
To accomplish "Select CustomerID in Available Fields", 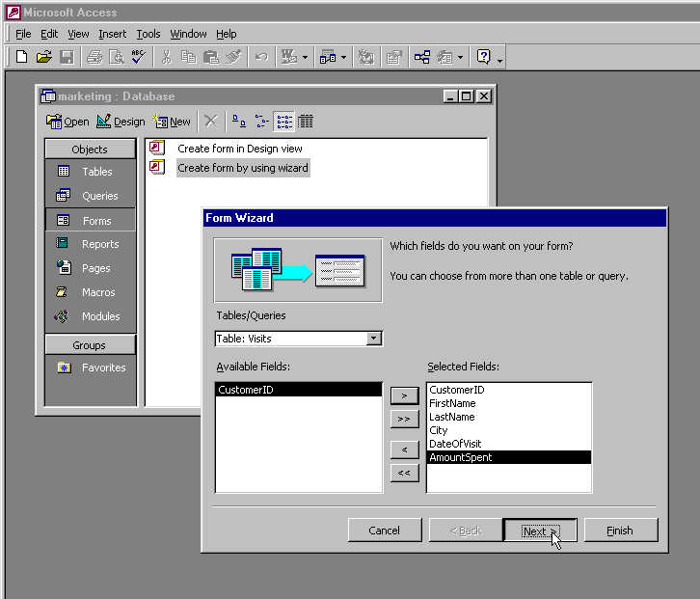I will pyautogui.click(x=298, y=390).
